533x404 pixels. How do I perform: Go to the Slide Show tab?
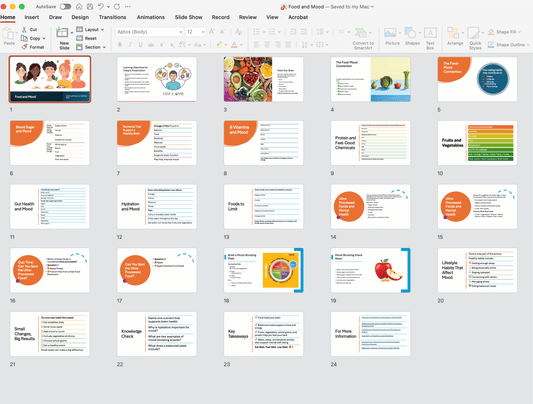(x=188, y=17)
